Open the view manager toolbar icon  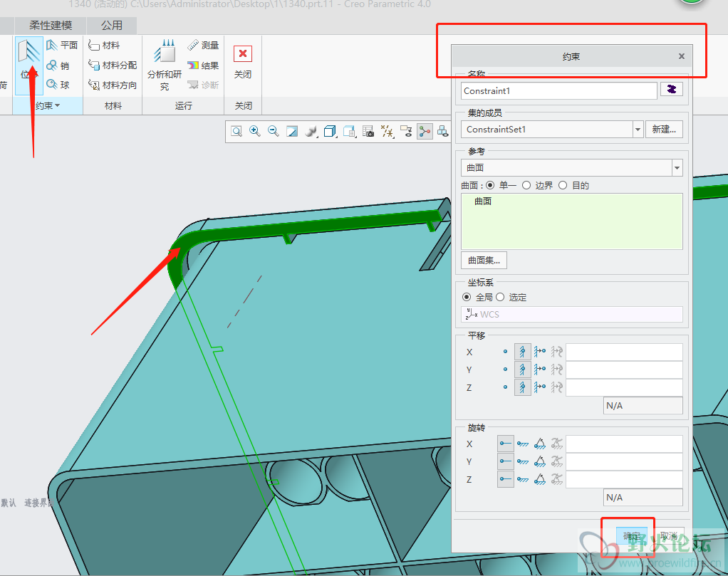point(349,131)
